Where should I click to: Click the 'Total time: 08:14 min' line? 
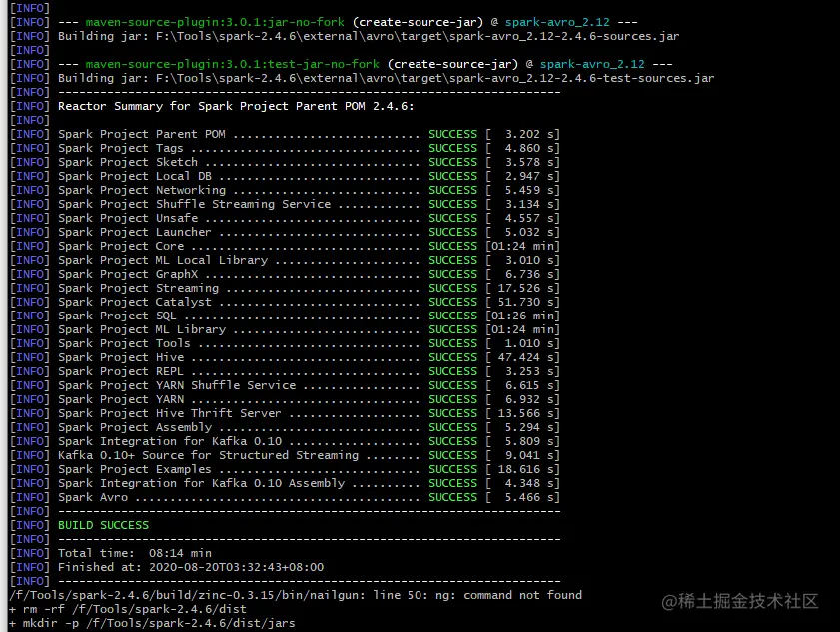111,553
